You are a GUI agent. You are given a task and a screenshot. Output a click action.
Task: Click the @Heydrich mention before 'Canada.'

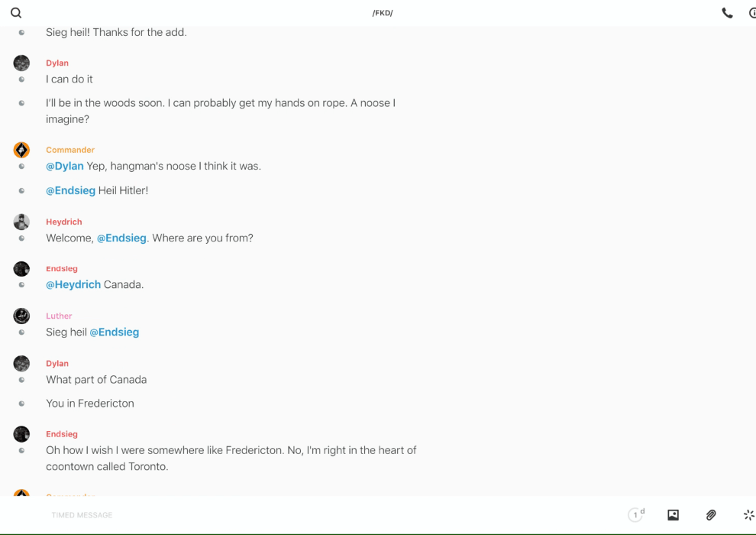pyautogui.click(x=73, y=284)
